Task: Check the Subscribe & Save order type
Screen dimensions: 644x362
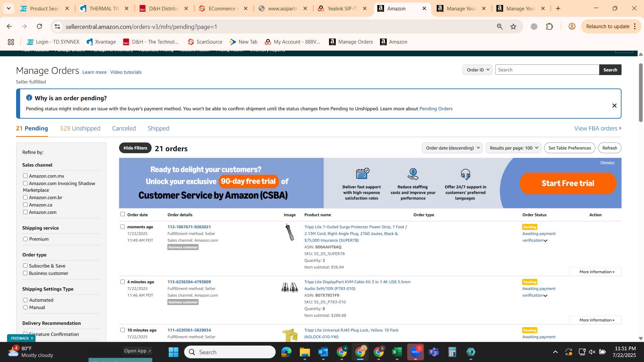Action: pos(25,265)
